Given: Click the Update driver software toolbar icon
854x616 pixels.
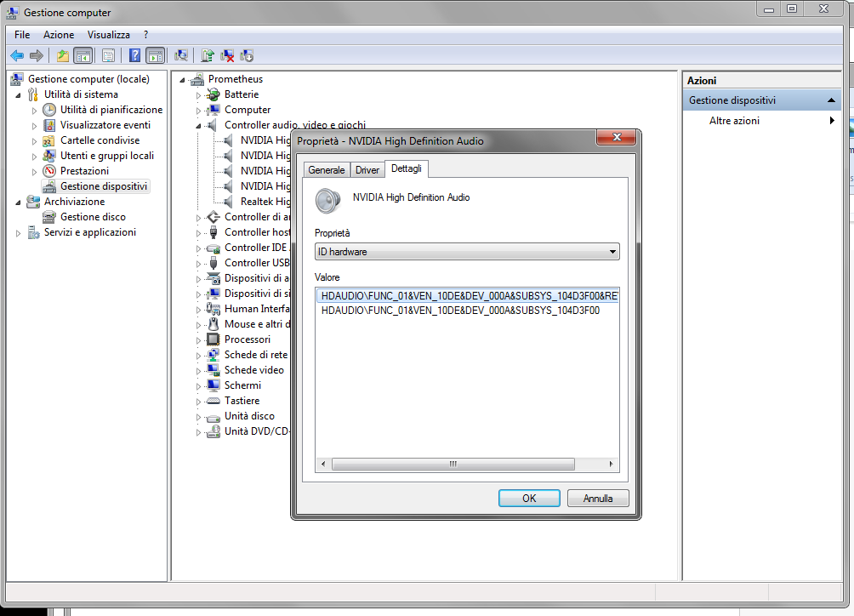Looking at the screenshot, I should click(207, 55).
